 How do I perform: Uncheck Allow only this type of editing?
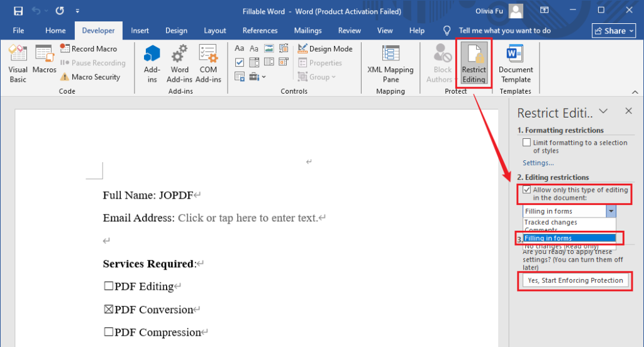pyautogui.click(x=526, y=190)
